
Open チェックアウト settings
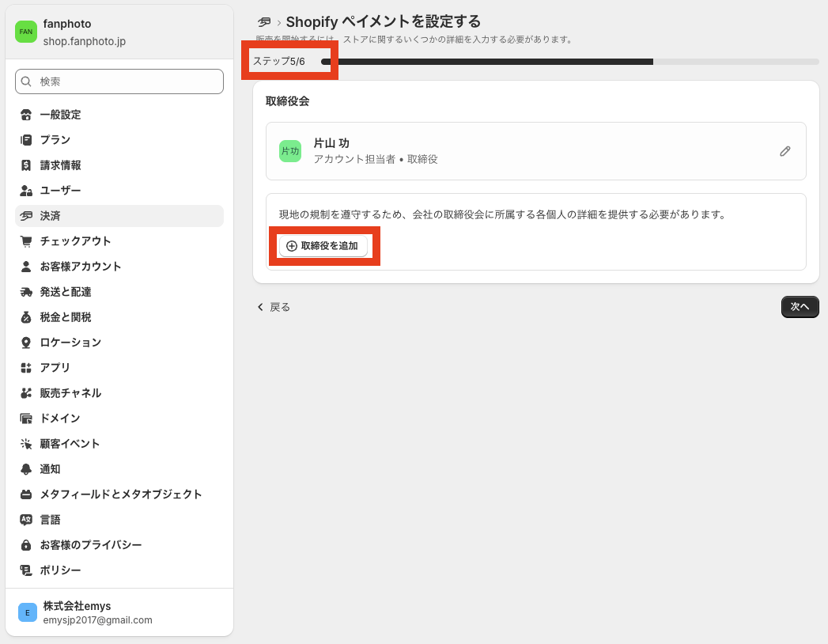point(119,241)
